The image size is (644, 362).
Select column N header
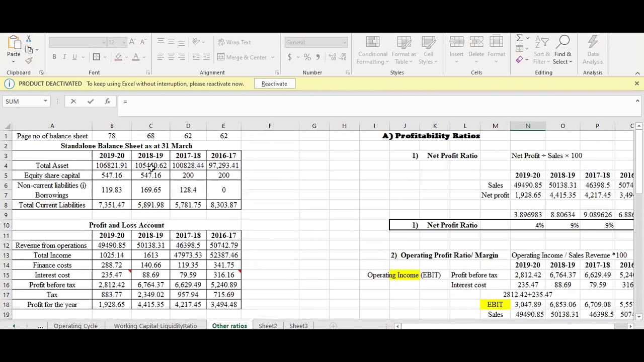pyautogui.click(x=528, y=126)
